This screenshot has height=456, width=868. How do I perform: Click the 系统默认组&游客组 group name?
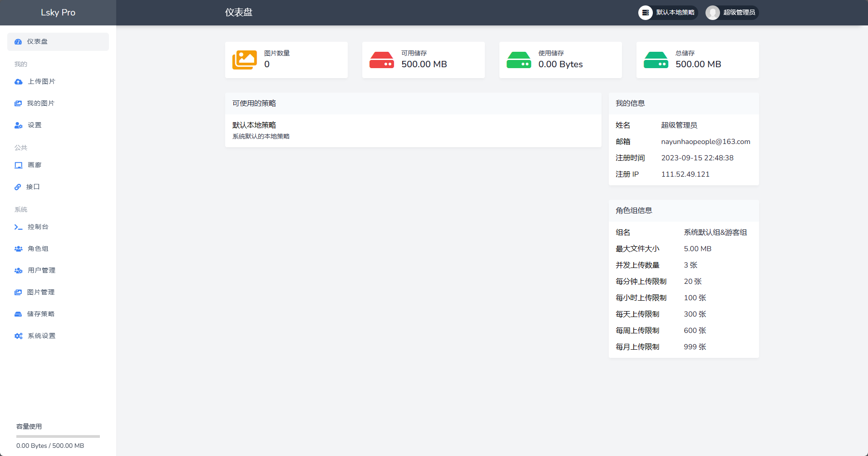pyautogui.click(x=715, y=233)
